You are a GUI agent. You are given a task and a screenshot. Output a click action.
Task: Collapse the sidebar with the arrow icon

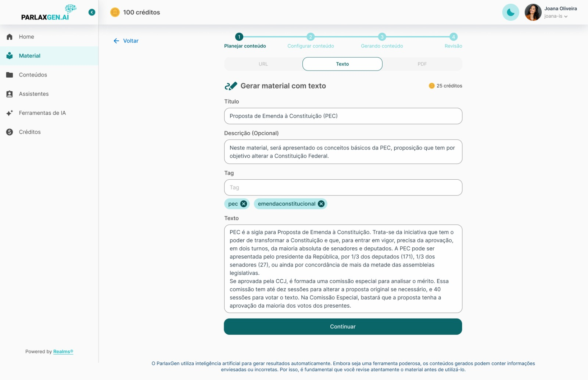(92, 12)
